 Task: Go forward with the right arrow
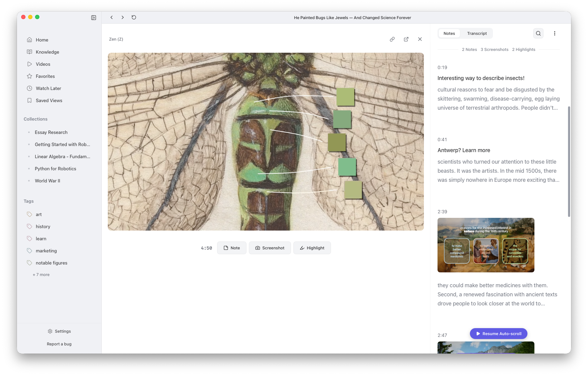pyautogui.click(x=123, y=18)
